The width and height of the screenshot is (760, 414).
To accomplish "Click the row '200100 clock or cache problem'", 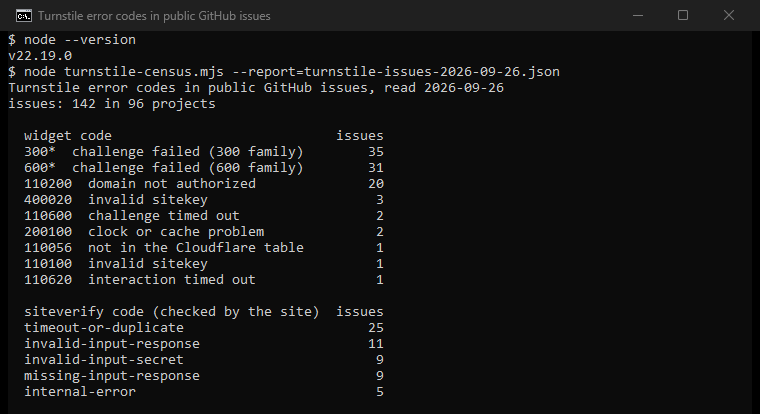I will pyautogui.click(x=204, y=232).
